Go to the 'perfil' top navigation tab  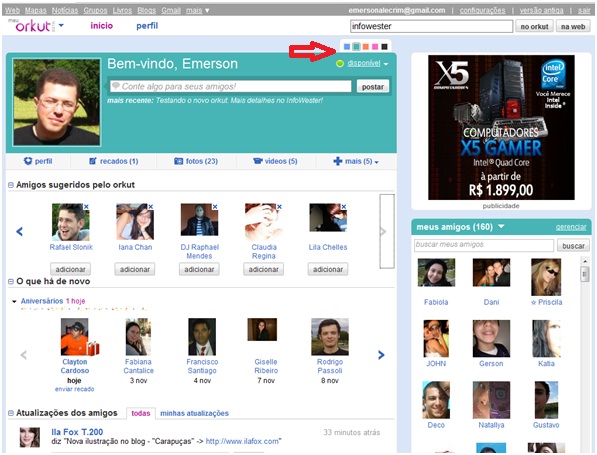(x=147, y=26)
